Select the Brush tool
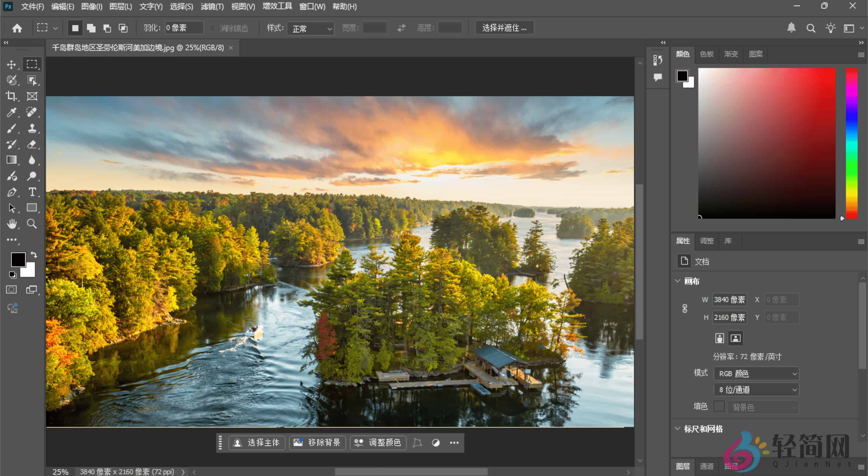Viewport: 868px width, 476px height. click(x=11, y=128)
